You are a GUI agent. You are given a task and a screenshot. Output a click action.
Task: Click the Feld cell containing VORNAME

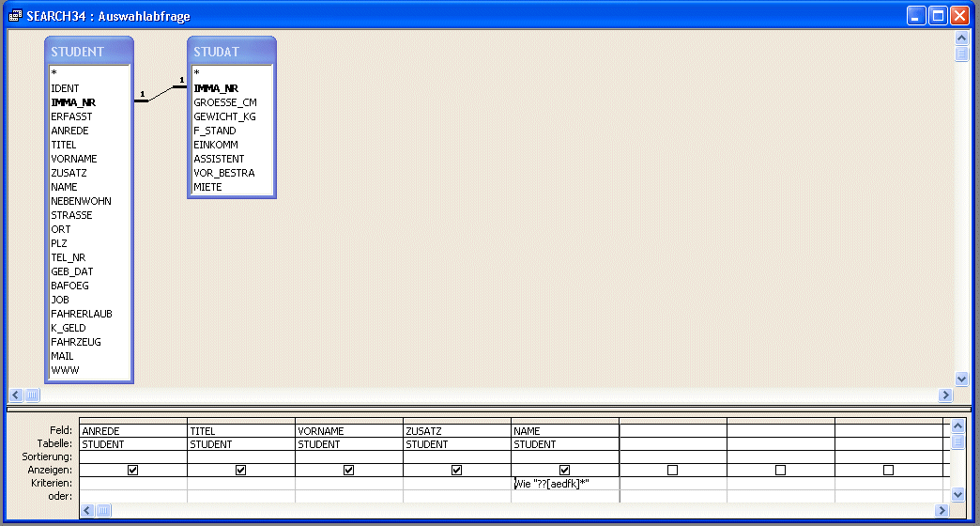click(349, 431)
